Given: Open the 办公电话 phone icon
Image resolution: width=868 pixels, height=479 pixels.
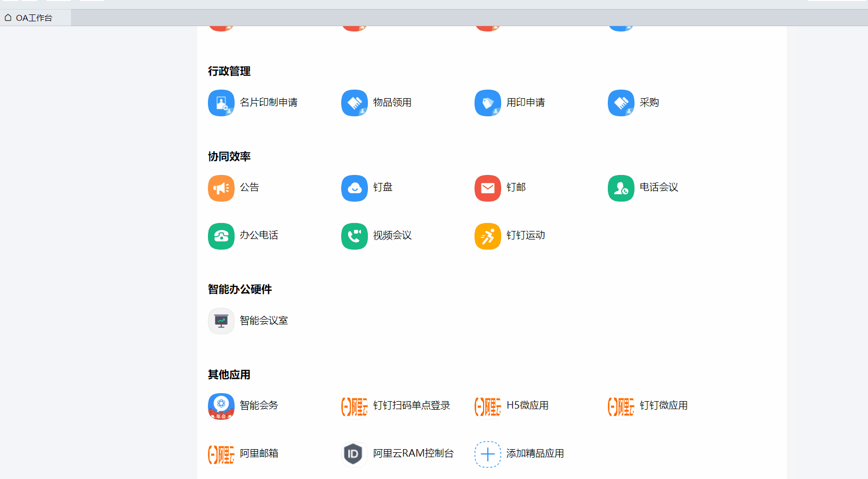Looking at the screenshot, I should (x=221, y=236).
